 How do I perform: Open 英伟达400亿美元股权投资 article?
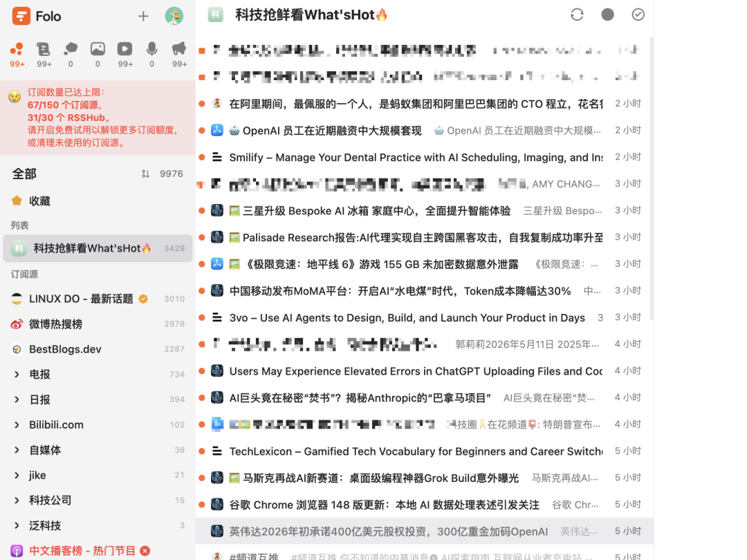pyautogui.click(x=424, y=531)
